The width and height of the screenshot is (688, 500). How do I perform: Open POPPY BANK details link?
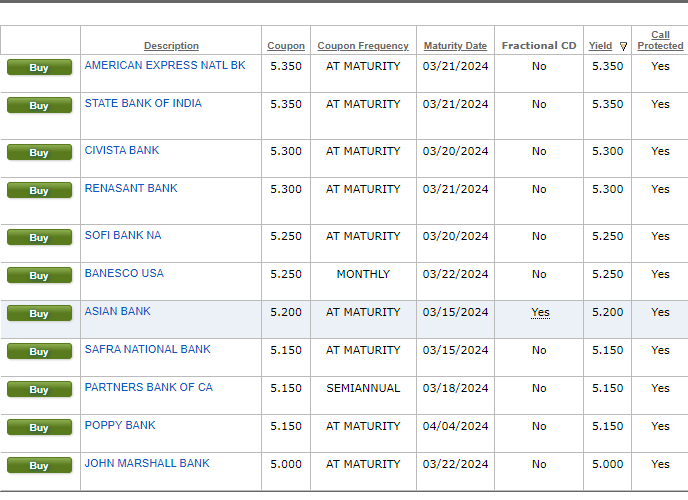(x=120, y=425)
